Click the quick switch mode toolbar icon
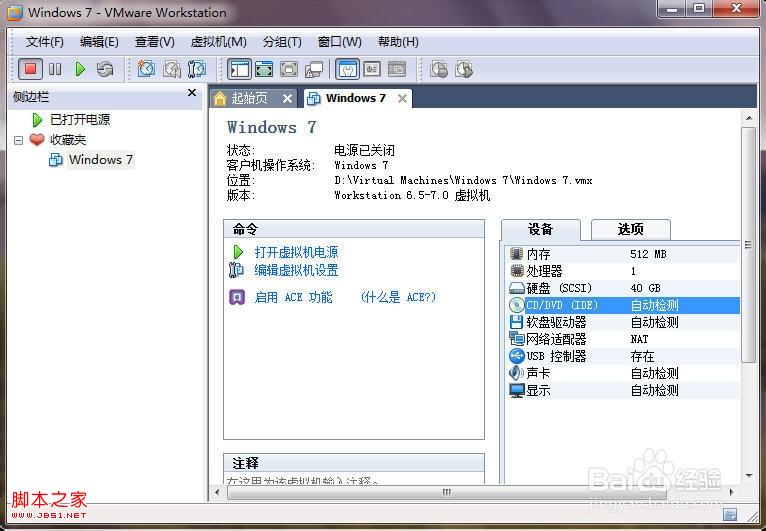The width and height of the screenshot is (766, 531). [x=289, y=69]
